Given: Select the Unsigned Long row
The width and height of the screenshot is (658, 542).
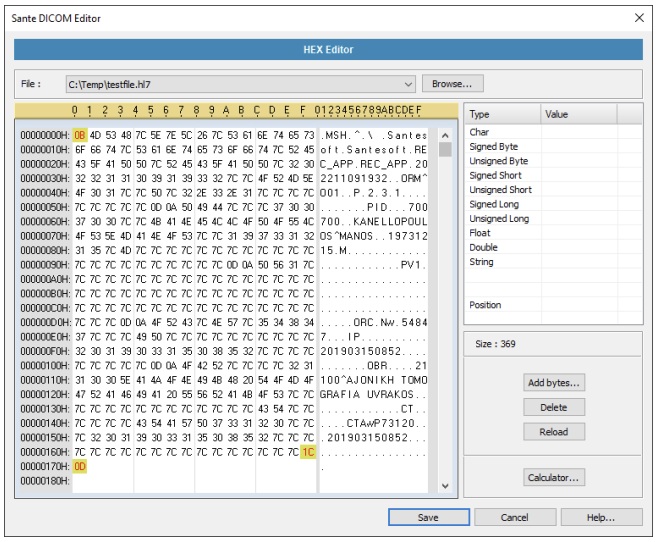Looking at the screenshot, I should pyautogui.click(x=553, y=218).
